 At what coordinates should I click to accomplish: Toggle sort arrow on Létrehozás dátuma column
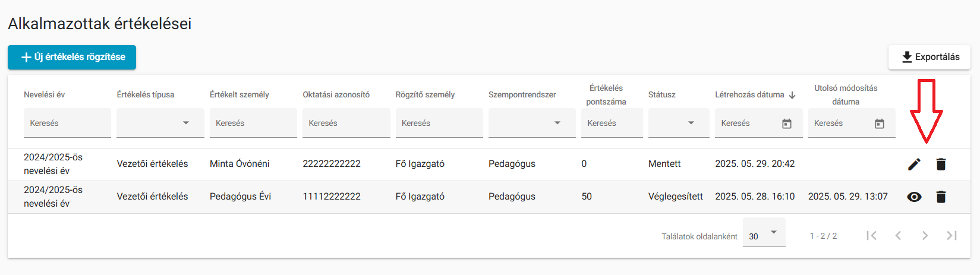792,95
